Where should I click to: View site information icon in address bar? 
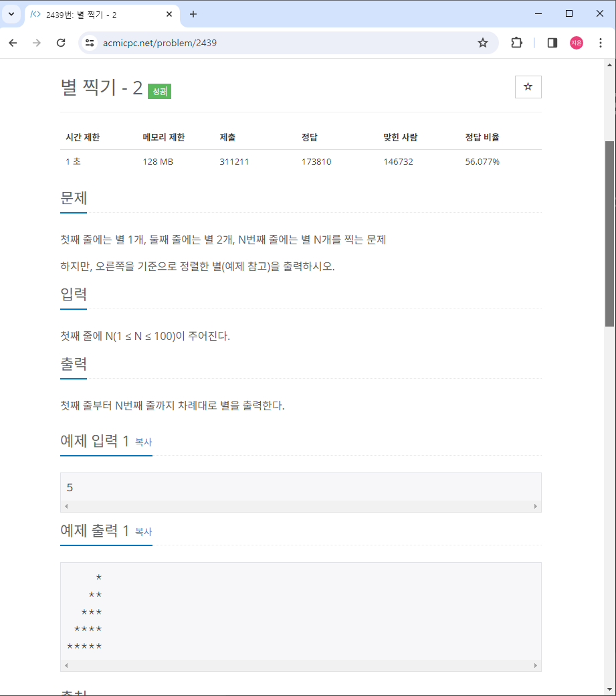(90, 43)
